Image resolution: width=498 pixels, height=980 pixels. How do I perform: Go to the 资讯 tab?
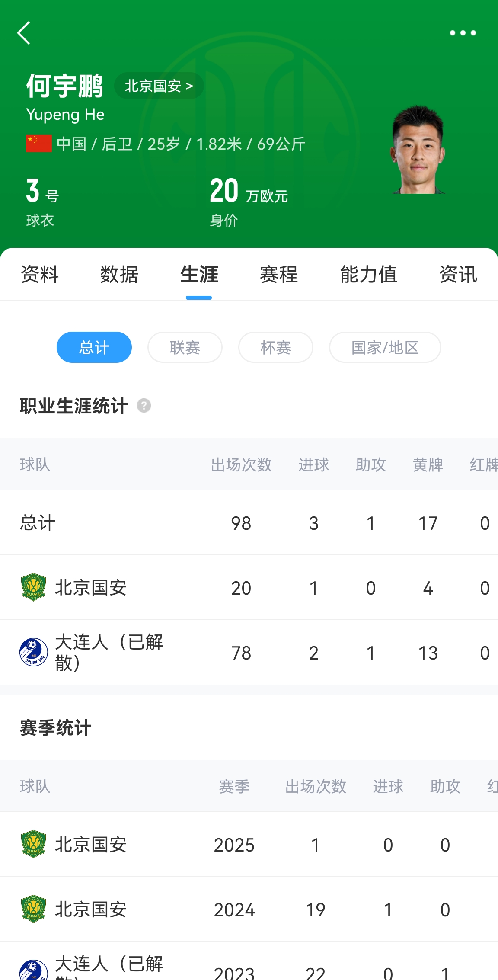[x=458, y=274]
